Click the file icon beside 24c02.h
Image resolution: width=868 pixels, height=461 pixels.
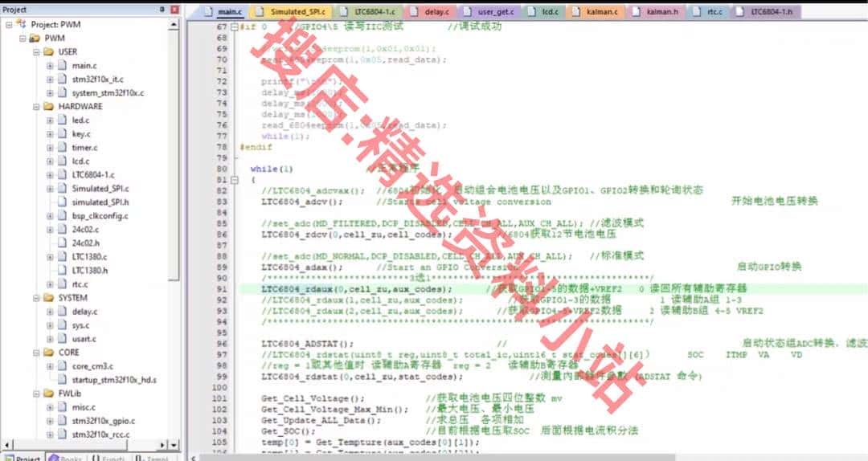pyautogui.click(x=63, y=243)
